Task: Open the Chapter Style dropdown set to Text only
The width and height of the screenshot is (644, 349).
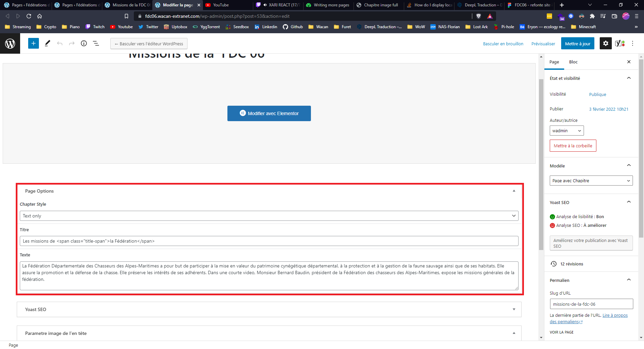Action: point(269,216)
